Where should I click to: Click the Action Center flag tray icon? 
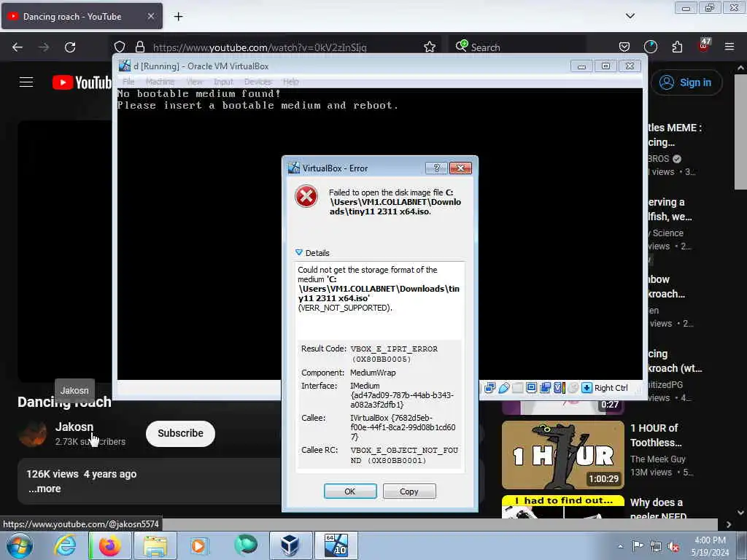(x=638, y=546)
